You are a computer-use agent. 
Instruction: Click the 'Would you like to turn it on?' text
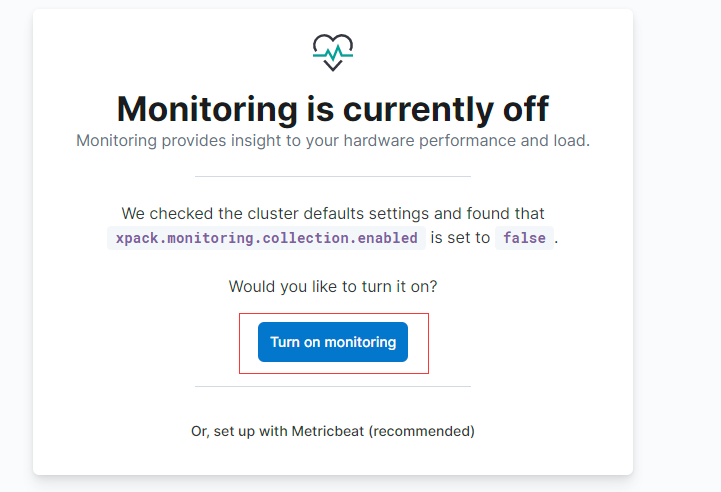coord(332,286)
